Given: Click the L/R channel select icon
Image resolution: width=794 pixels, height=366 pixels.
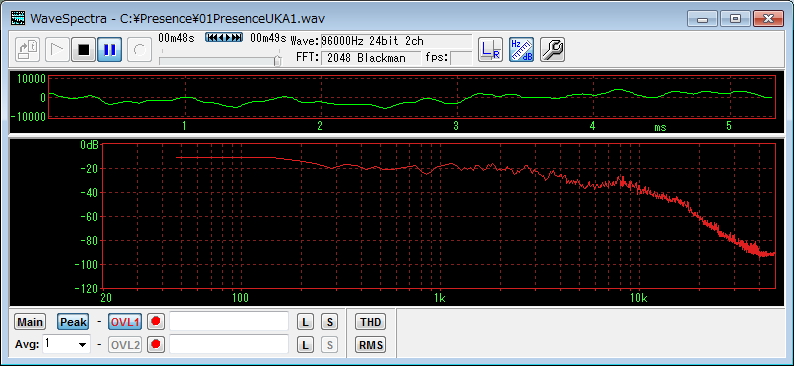Looking at the screenshot, I should [x=491, y=50].
